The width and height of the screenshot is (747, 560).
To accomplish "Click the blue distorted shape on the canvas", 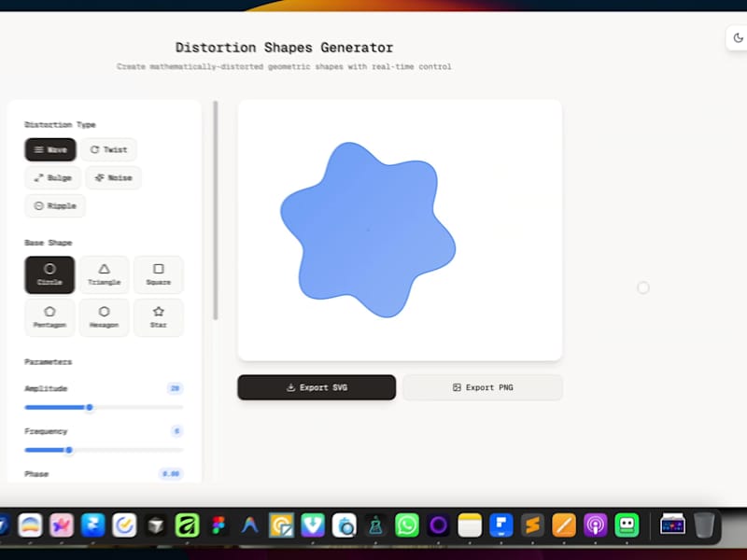I will pos(368,230).
